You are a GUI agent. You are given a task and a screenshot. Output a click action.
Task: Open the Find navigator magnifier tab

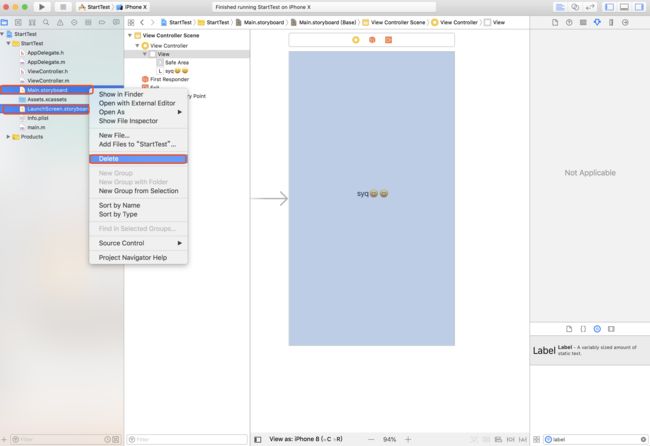46,22
